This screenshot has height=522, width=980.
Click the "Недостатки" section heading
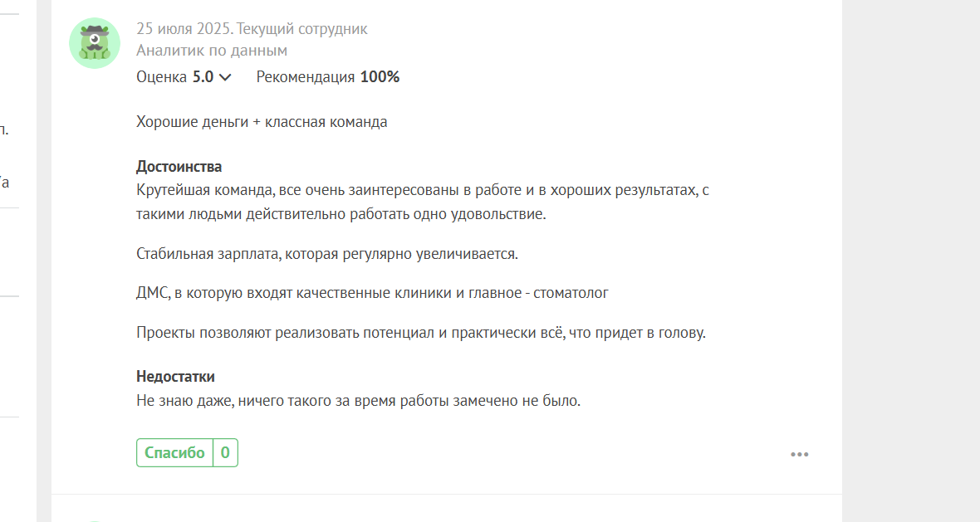tap(175, 377)
